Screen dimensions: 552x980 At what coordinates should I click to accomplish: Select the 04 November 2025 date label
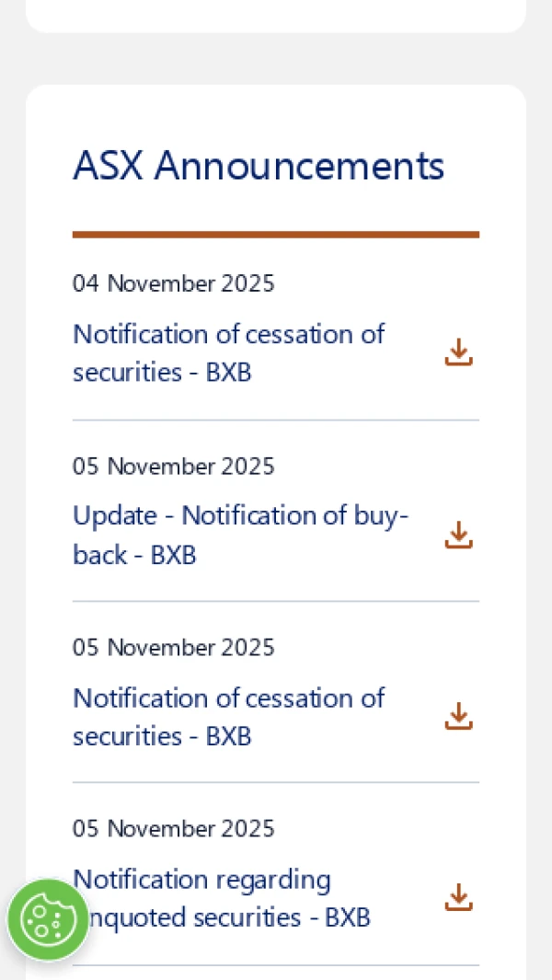[x=173, y=283]
